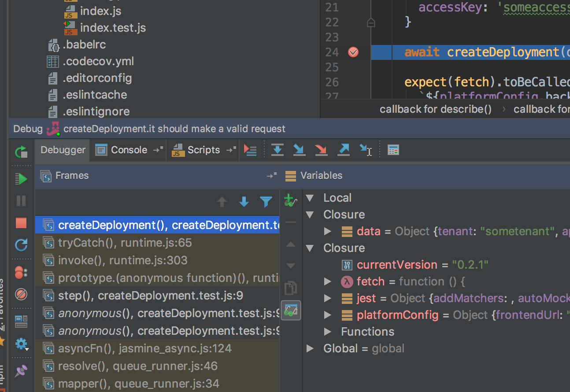570x392 pixels.
Task: Toggle the frames filter funnel icon
Action: click(266, 202)
